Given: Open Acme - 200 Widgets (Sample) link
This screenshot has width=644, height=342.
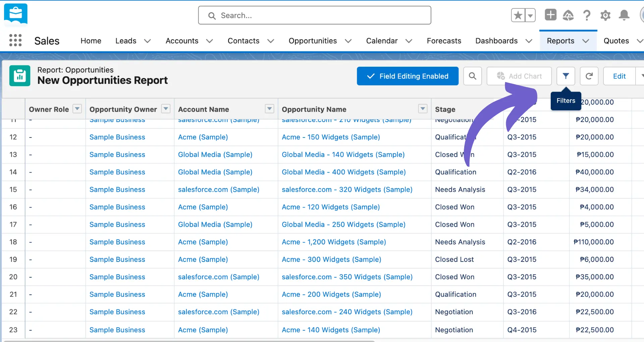Looking at the screenshot, I should click(x=331, y=294).
